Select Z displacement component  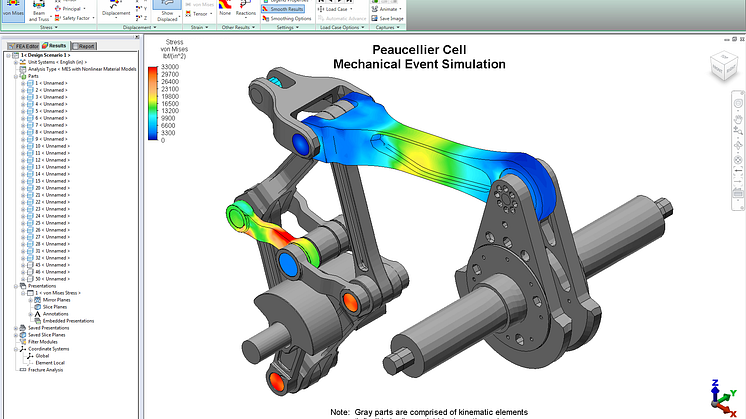click(x=141, y=18)
